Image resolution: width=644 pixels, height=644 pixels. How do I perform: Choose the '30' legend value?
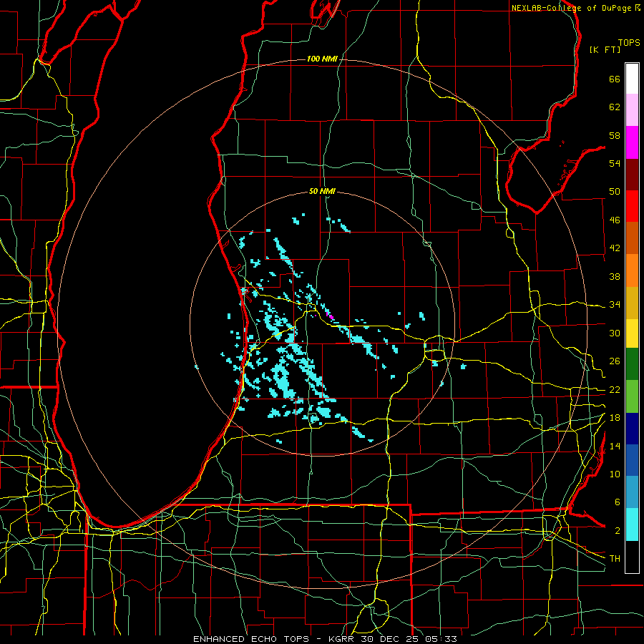615,333
